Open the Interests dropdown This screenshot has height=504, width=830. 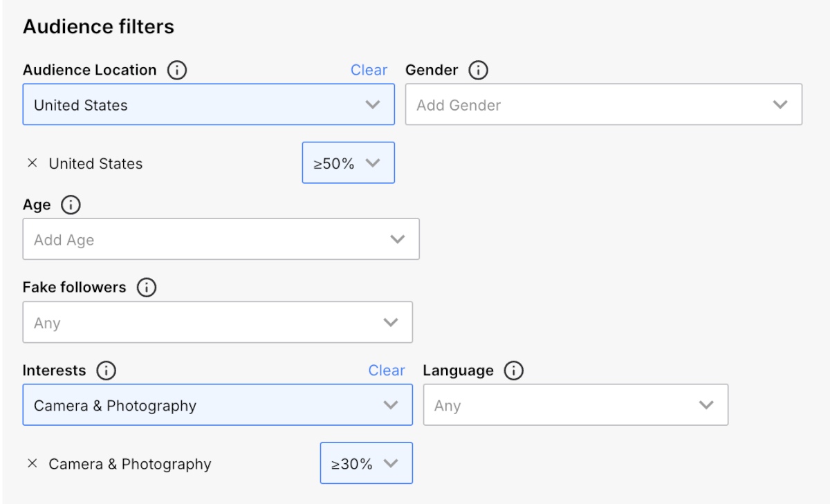(217, 405)
